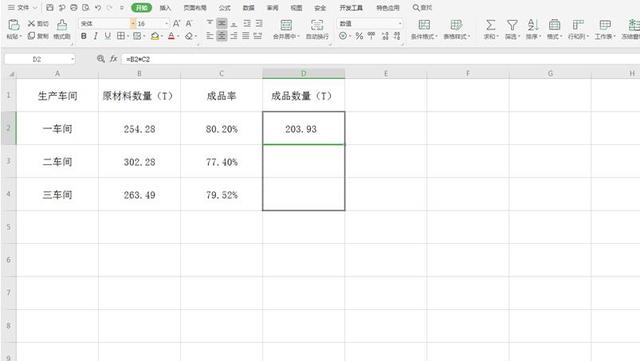Click the Freeze Panes icon
The height and width of the screenshot is (361, 640).
(x=633, y=25)
